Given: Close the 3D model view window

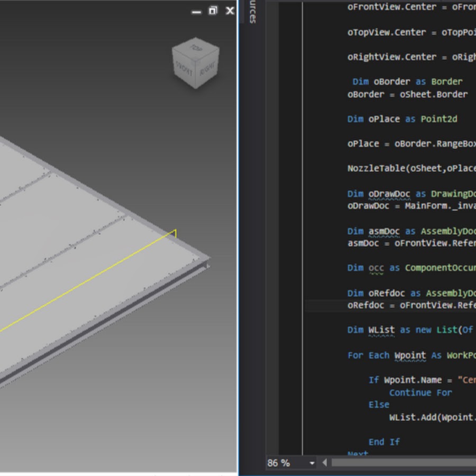Looking at the screenshot, I should (230, 11).
